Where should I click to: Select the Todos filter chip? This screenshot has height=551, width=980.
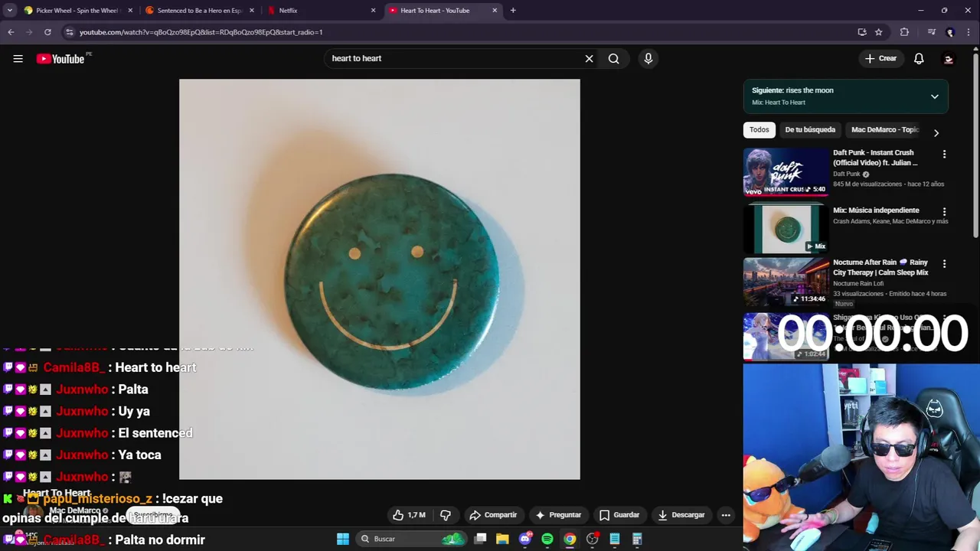point(759,130)
